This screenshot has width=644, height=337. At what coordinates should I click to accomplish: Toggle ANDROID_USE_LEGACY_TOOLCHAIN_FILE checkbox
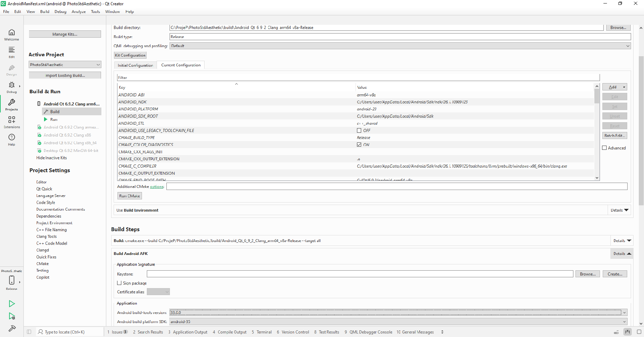coord(359,130)
